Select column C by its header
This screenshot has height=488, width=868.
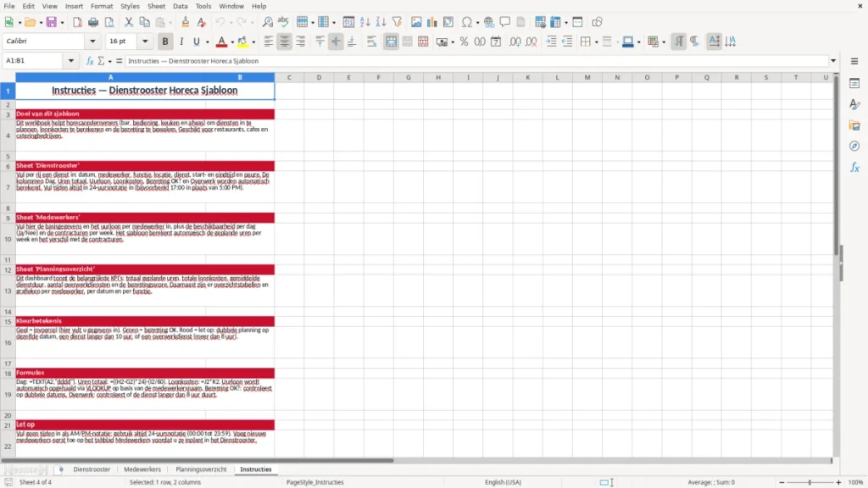pyautogui.click(x=289, y=77)
